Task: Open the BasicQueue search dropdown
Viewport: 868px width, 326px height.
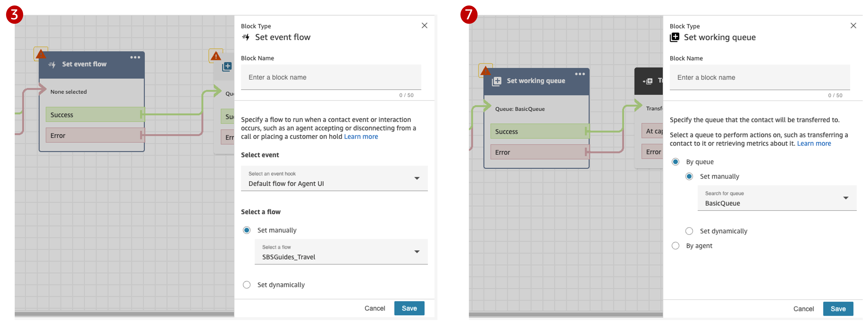Action: click(776, 198)
